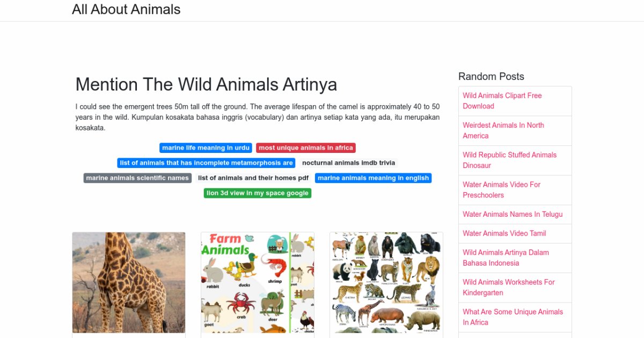Open the wild animals poster thumbnail
644x338 pixels.
[386, 282]
